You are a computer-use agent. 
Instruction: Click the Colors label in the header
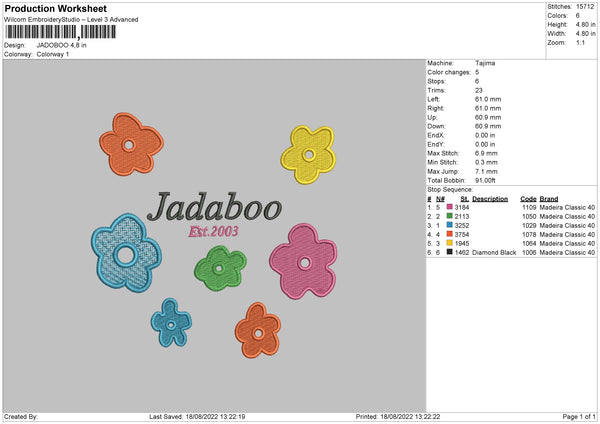(557, 16)
